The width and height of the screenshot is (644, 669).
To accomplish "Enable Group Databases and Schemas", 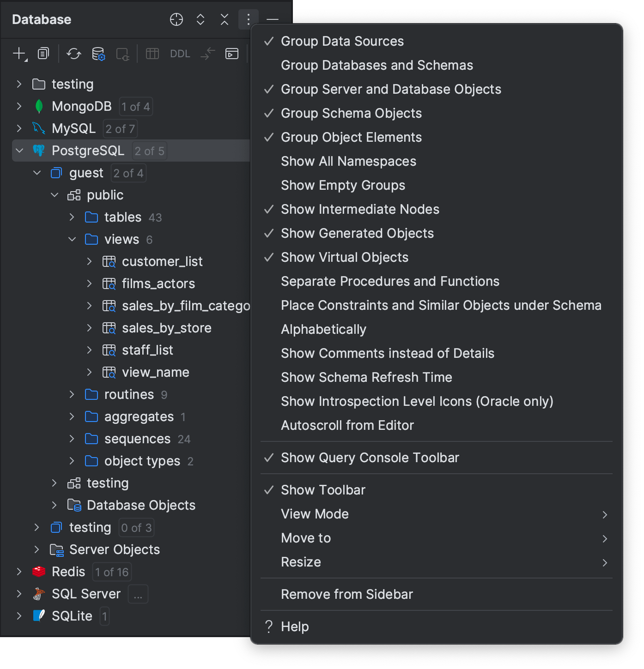I will click(x=377, y=65).
